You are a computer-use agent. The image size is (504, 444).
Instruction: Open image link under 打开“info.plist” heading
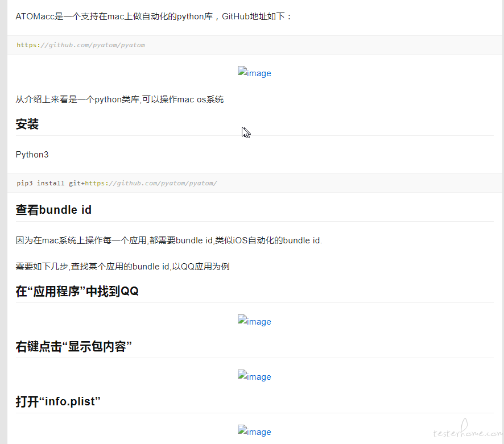coord(254,431)
